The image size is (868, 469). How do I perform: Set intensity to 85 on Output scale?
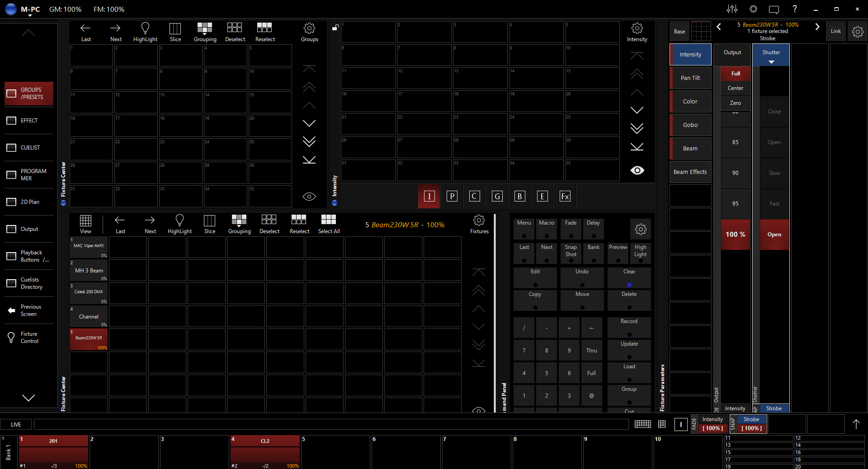point(735,142)
